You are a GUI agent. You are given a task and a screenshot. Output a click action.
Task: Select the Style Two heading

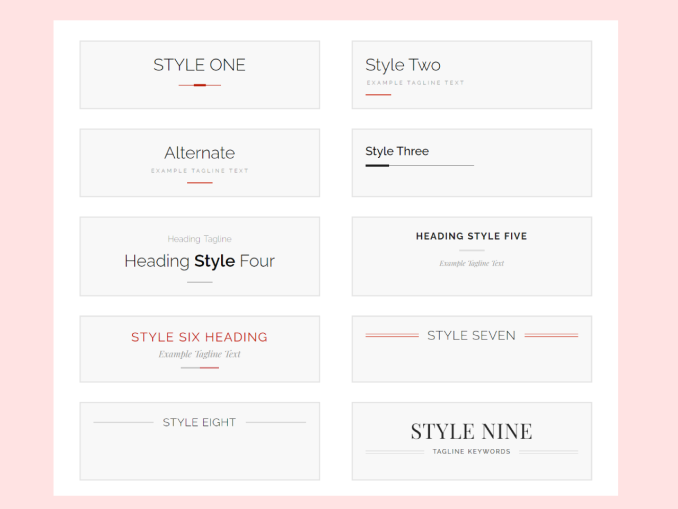(403, 65)
